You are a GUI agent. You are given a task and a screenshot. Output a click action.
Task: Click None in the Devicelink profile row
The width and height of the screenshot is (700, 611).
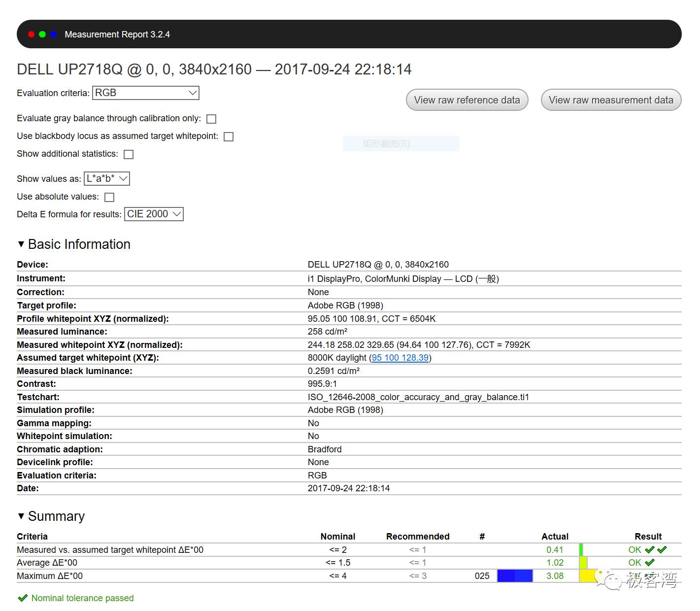[318, 462]
